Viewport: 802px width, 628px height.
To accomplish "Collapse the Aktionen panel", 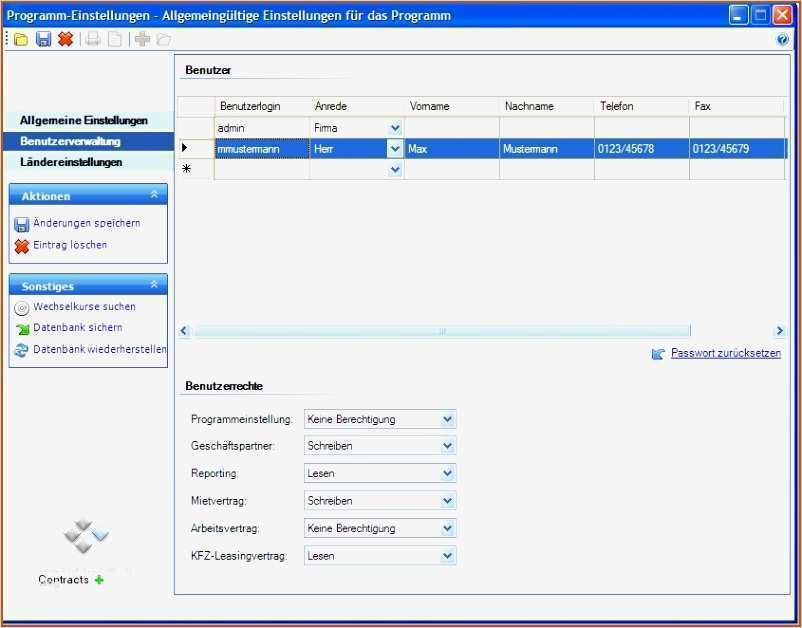I will (x=153, y=195).
